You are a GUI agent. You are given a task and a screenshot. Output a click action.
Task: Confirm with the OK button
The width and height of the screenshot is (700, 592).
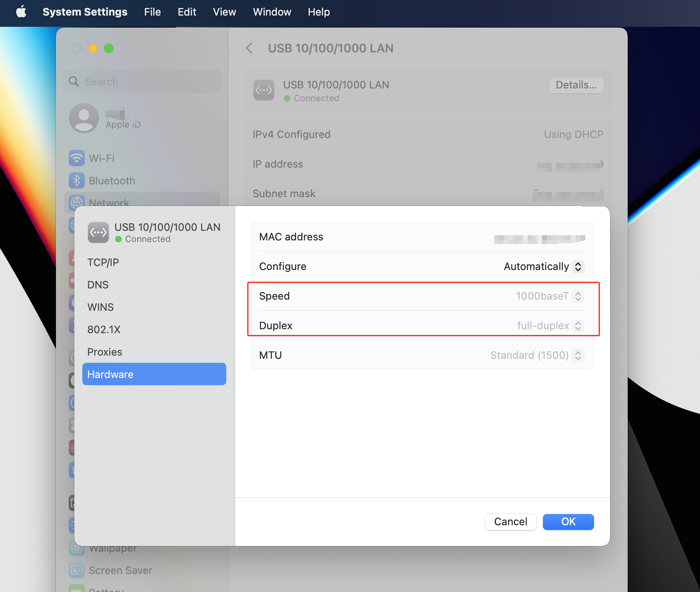click(568, 522)
